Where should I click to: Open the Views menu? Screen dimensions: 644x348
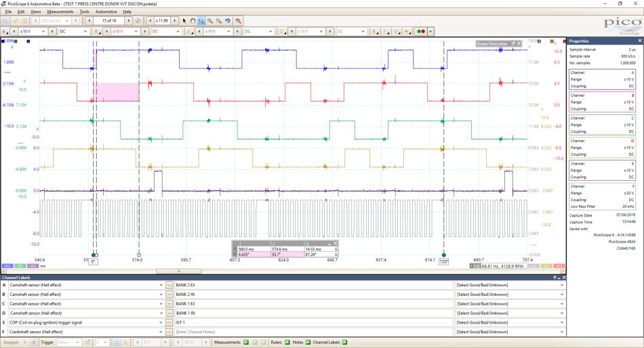pyautogui.click(x=36, y=12)
